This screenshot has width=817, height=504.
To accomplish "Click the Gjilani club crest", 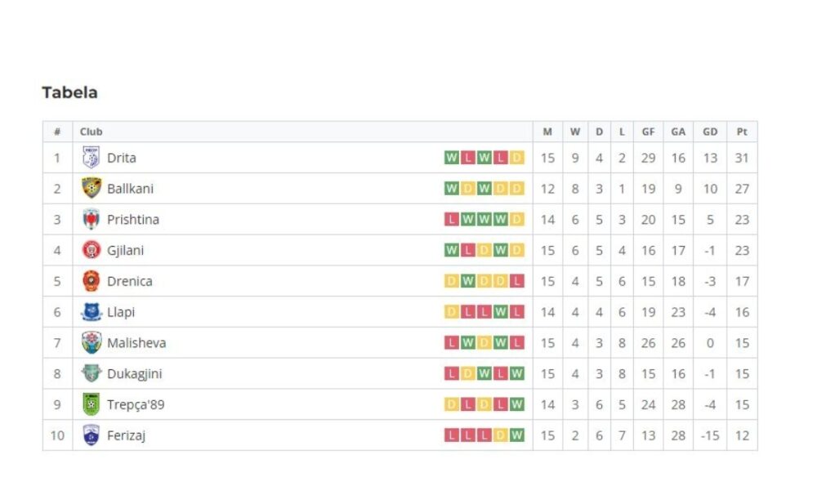I will tap(92, 250).
